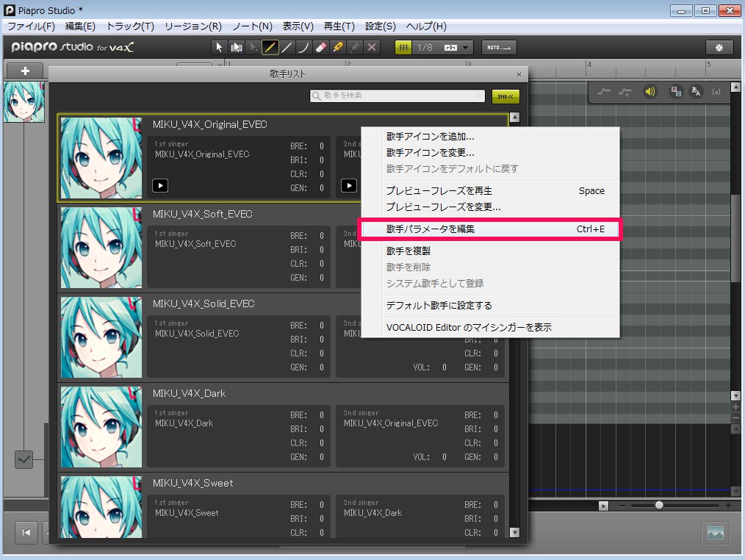
Task: Toggle the 2ND singer panel button
Action: (505, 96)
